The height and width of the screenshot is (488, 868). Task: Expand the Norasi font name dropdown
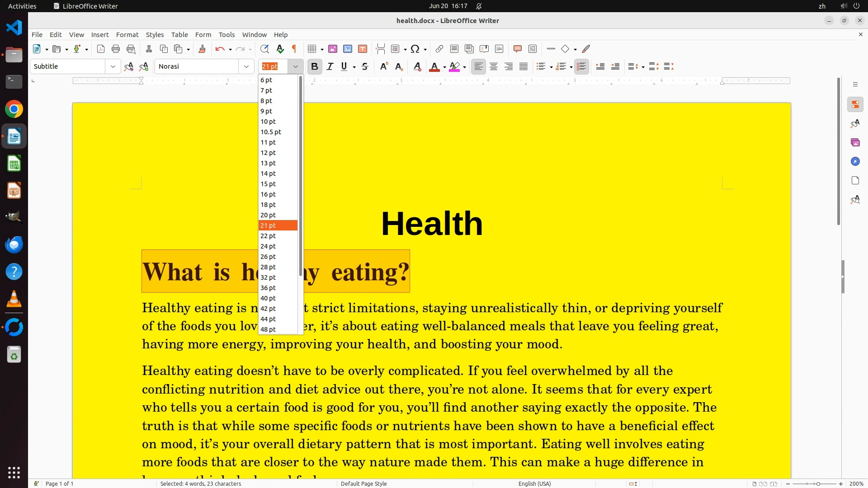(x=246, y=66)
